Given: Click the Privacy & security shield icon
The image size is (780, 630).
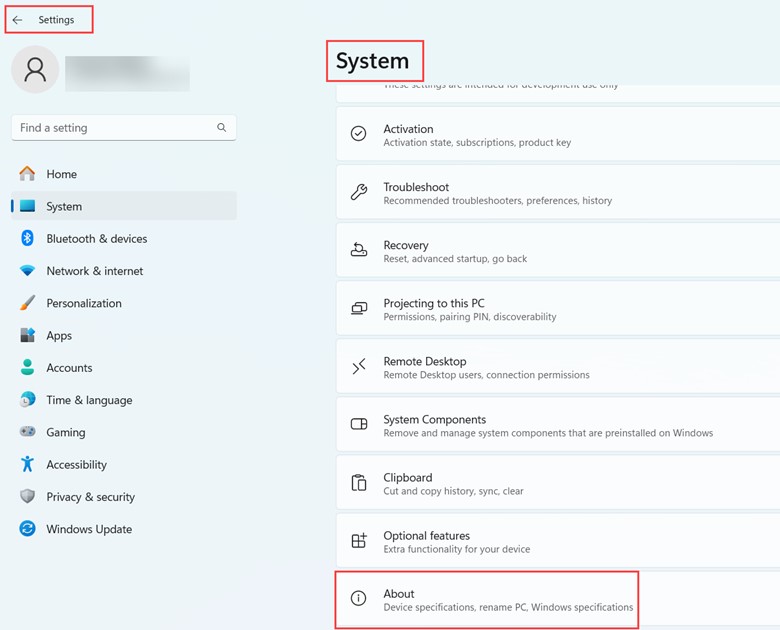Looking at the screenshot, I should (27, 496).
